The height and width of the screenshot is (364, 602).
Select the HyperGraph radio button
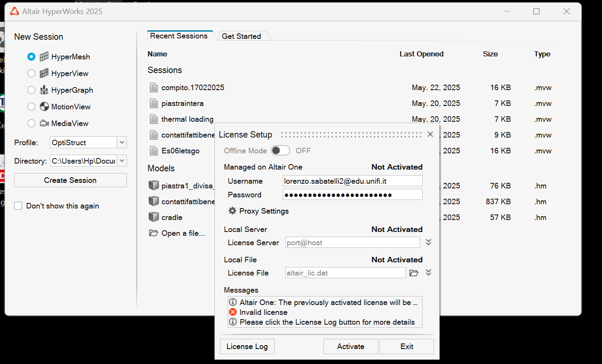pyautogui.click(x=31, y=90)
